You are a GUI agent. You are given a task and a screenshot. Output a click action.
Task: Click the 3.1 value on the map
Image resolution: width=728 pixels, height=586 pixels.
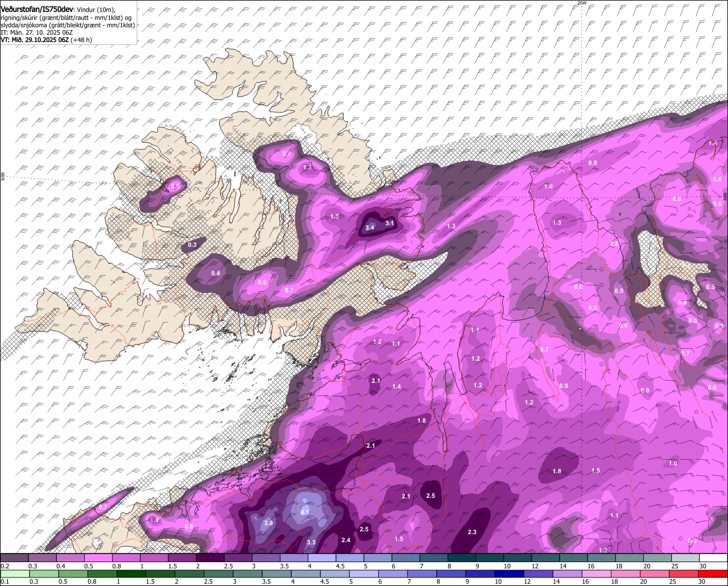pyautogui.click(x=390, y=224)
